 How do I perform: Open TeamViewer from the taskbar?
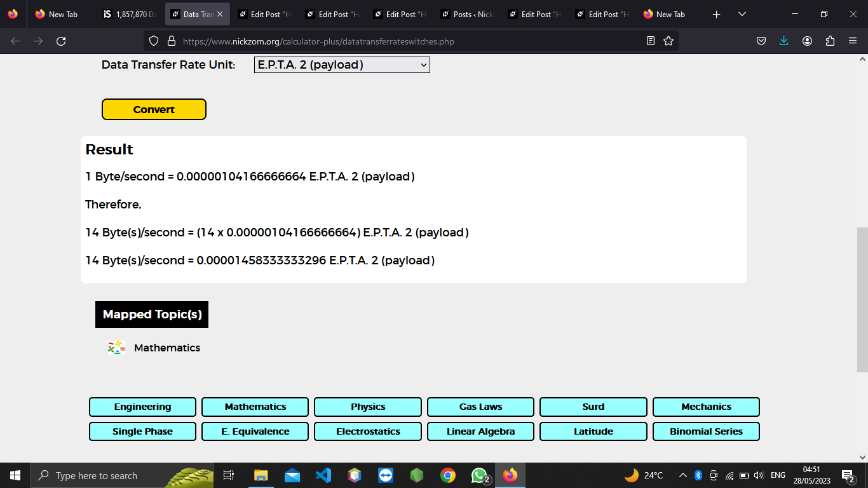[x=386, y=475]
